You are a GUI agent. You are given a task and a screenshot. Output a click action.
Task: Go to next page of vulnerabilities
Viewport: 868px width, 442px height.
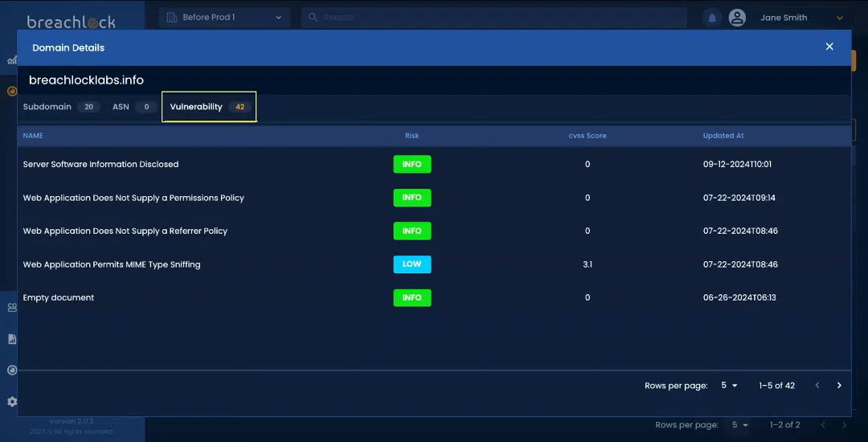[x=839, y=386]
